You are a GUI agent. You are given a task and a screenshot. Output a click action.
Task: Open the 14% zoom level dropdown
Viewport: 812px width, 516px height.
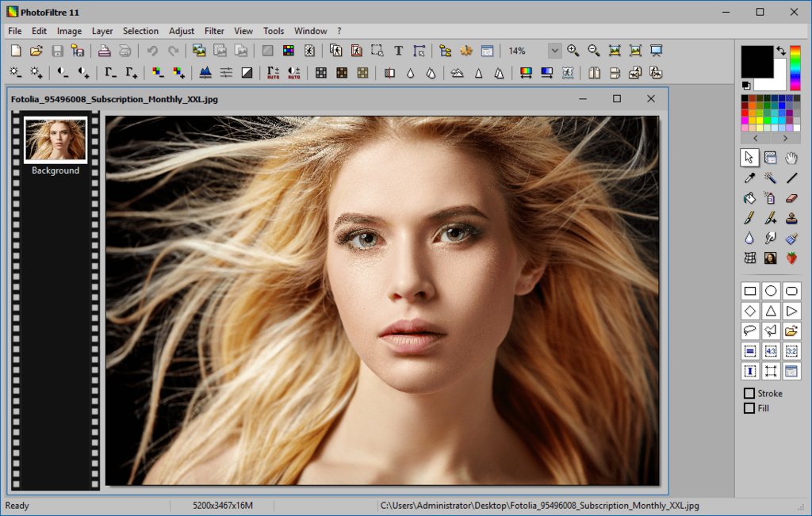(554, 51)
